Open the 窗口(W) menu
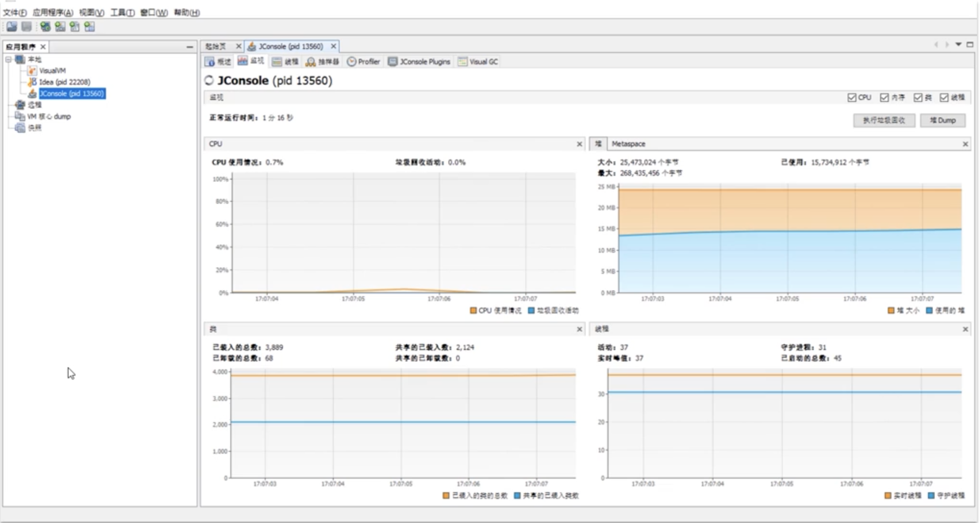The image size is (980, 523). tap(154, 12)
